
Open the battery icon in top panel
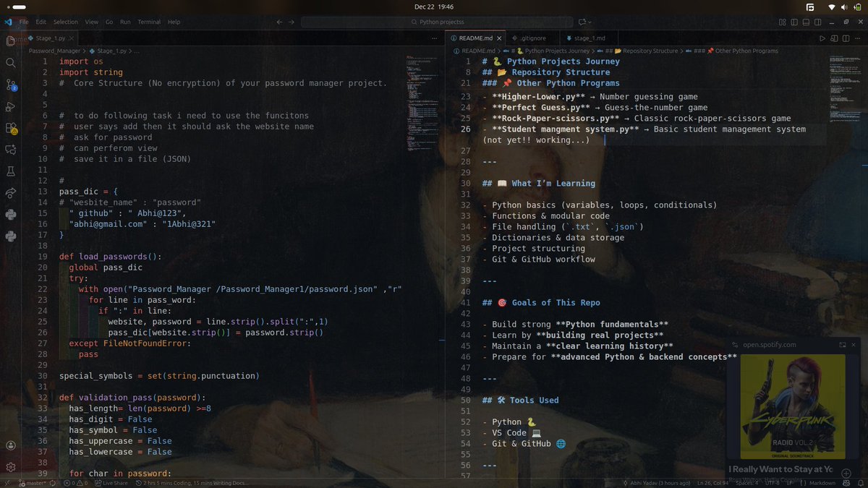tap(857, 7)
